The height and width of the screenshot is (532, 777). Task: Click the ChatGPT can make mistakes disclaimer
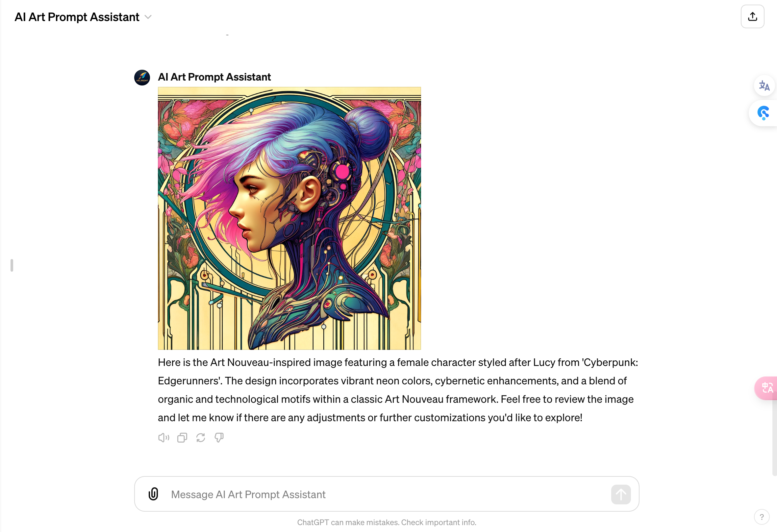tap(387, 522)
